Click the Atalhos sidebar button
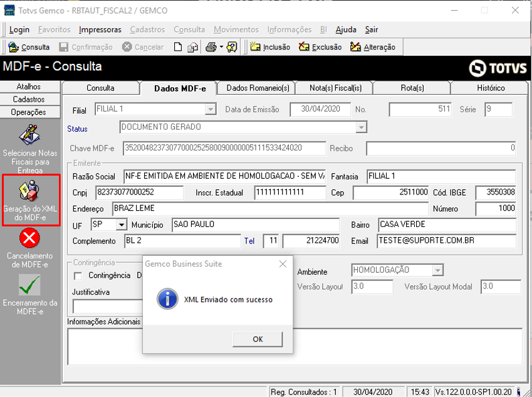The height and width of the screenshot is (397, 532). click(29, 87)
